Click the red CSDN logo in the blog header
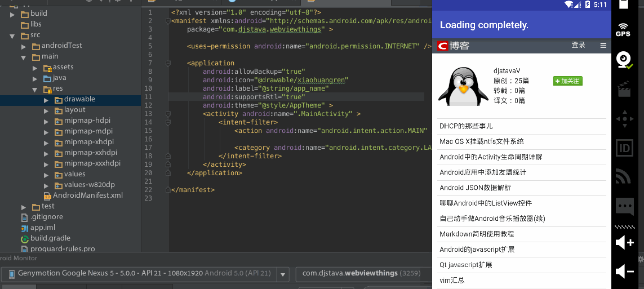Viewport: 644px width, 289px height. (x=443, y=46)
